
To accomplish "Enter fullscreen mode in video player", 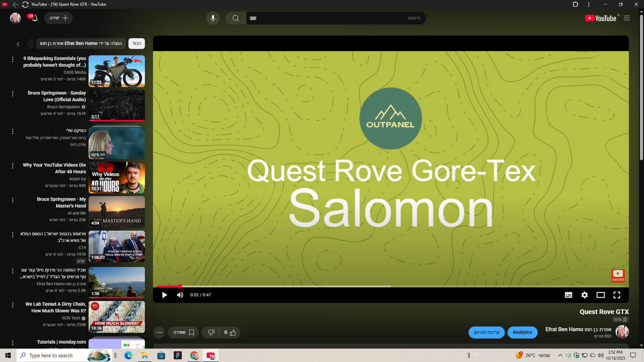I will (616, 295).
